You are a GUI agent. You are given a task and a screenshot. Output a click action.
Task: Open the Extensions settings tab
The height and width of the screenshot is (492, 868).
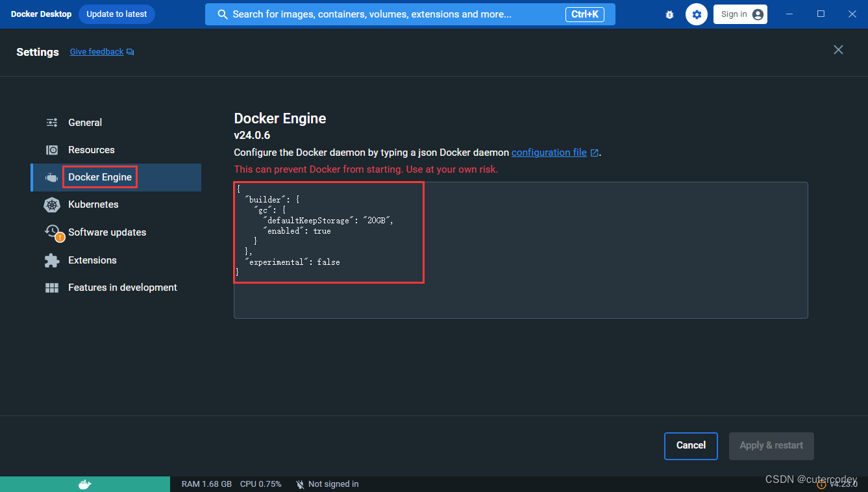pos(116,260)
